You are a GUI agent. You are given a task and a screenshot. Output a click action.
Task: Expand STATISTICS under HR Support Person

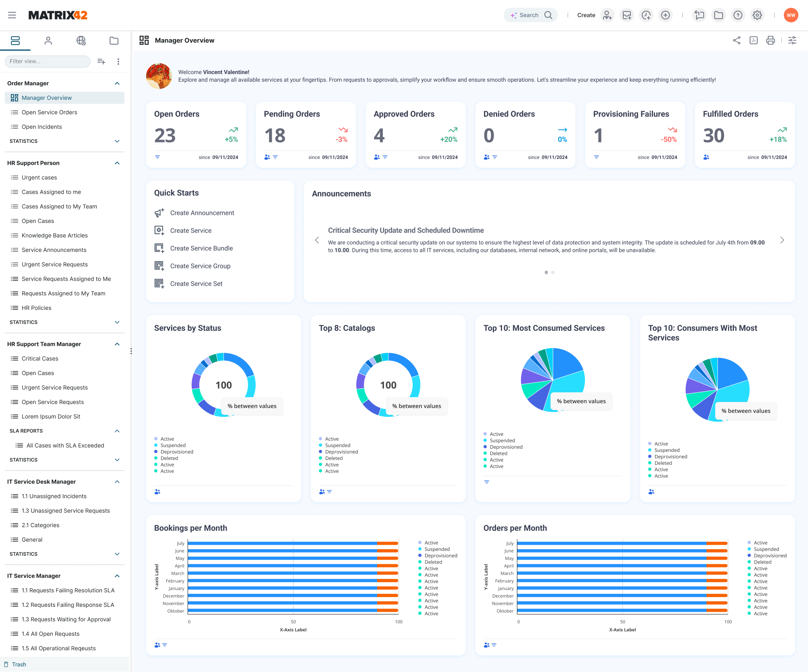(x=117, y=322)
